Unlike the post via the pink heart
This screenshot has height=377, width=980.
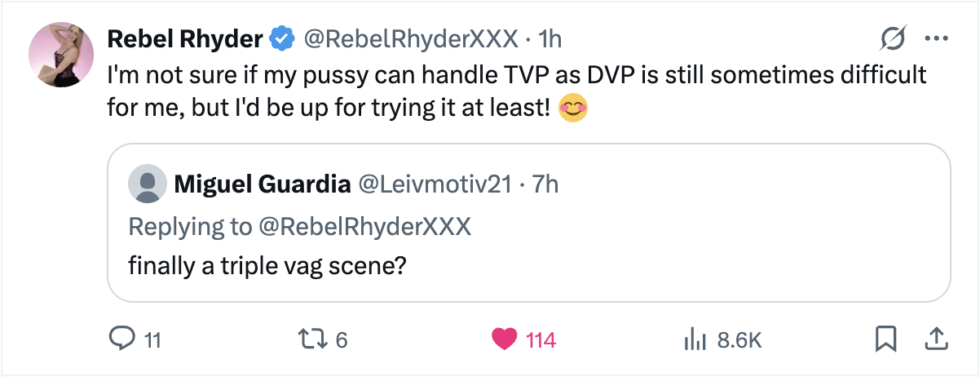(505, 339)
